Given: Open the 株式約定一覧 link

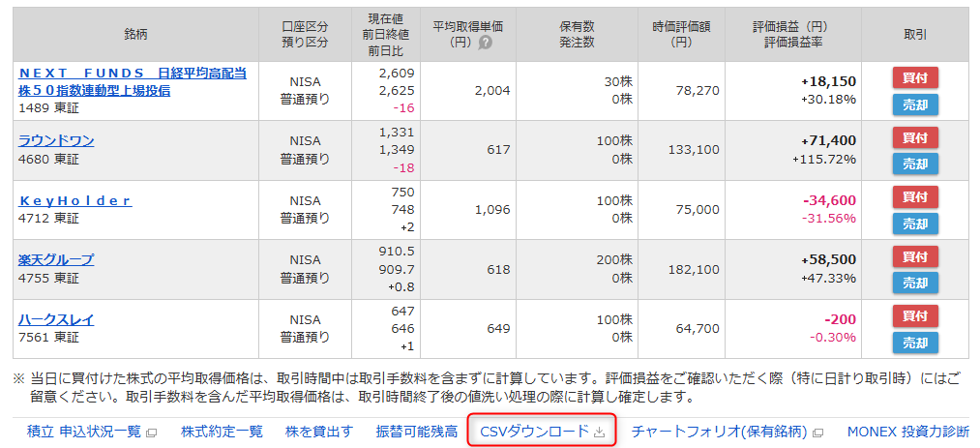Looking at the screenshot, I should click(222, 432).
